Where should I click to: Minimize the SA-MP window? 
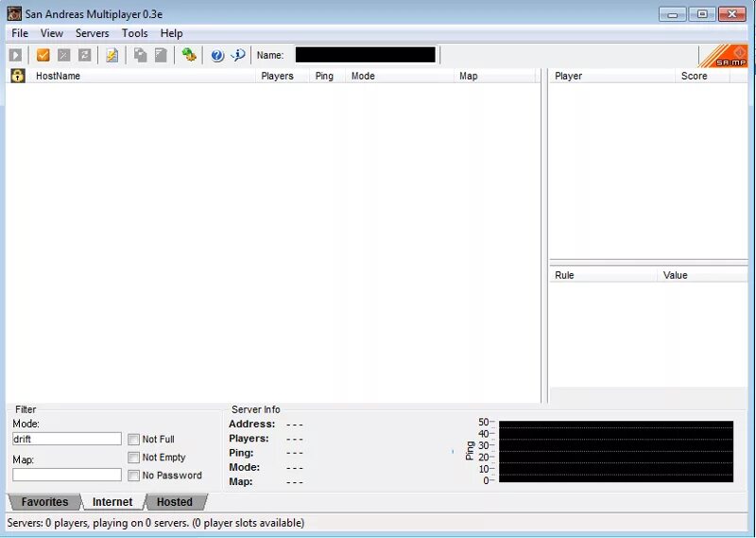672,14
